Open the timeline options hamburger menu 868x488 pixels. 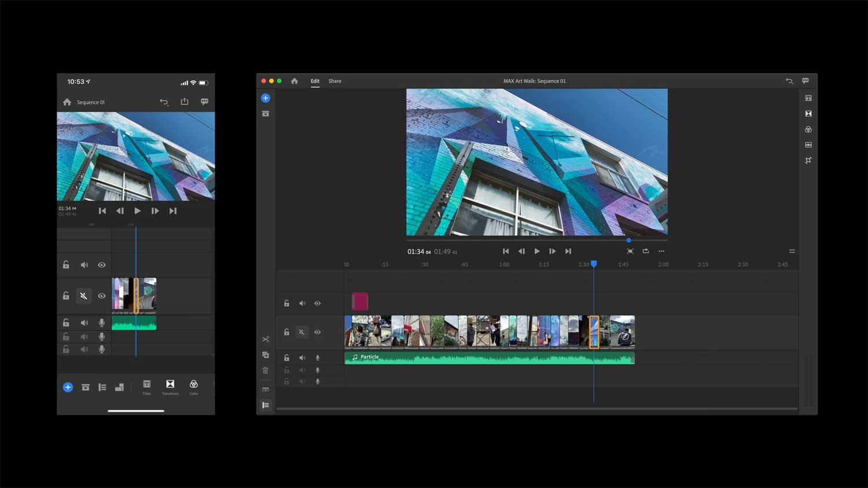point(792,251)
